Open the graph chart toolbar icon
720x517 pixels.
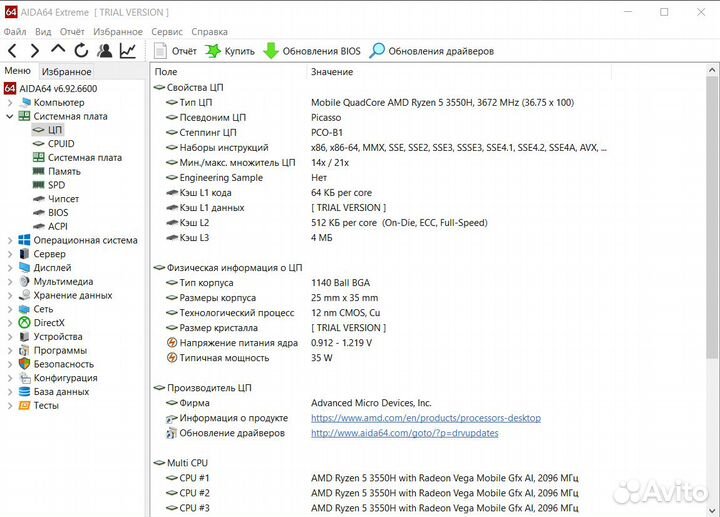(x=128, y=51)
